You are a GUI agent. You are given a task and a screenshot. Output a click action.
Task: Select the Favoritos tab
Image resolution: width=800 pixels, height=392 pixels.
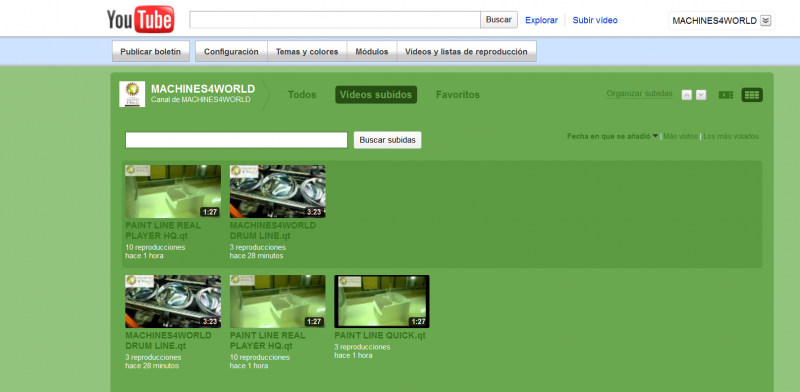(x=458, y=94)
